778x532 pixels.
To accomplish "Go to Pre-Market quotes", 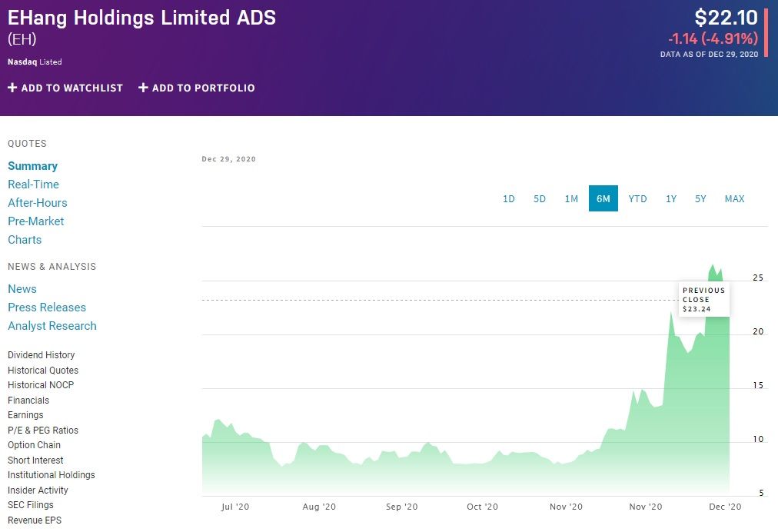I will 35,221.
